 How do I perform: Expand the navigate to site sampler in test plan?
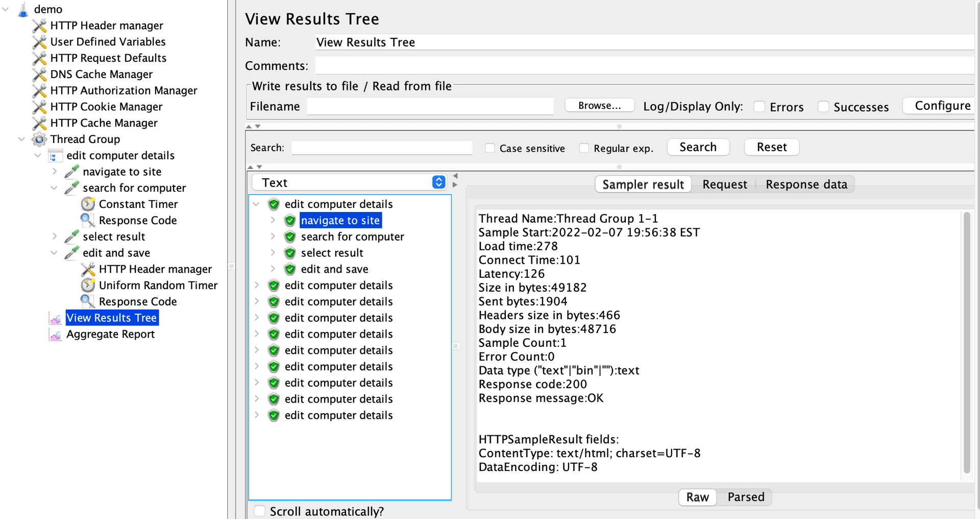pos(54,172)
